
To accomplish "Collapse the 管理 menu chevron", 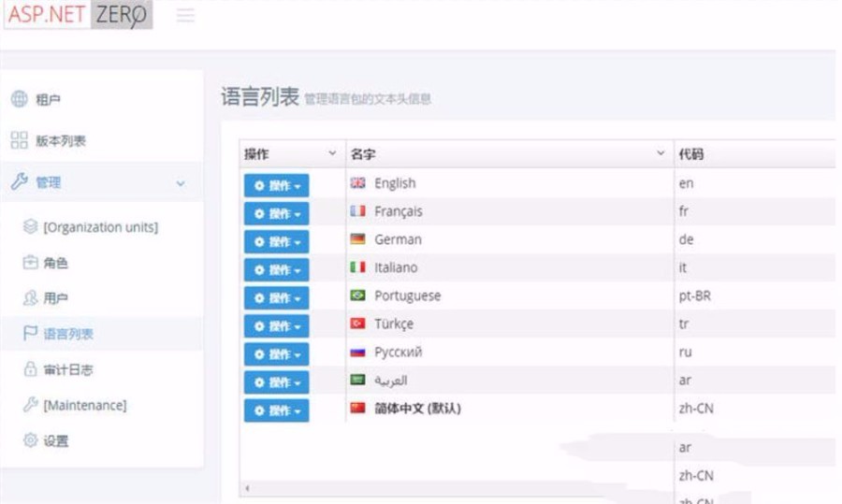I will coord(181,183).
